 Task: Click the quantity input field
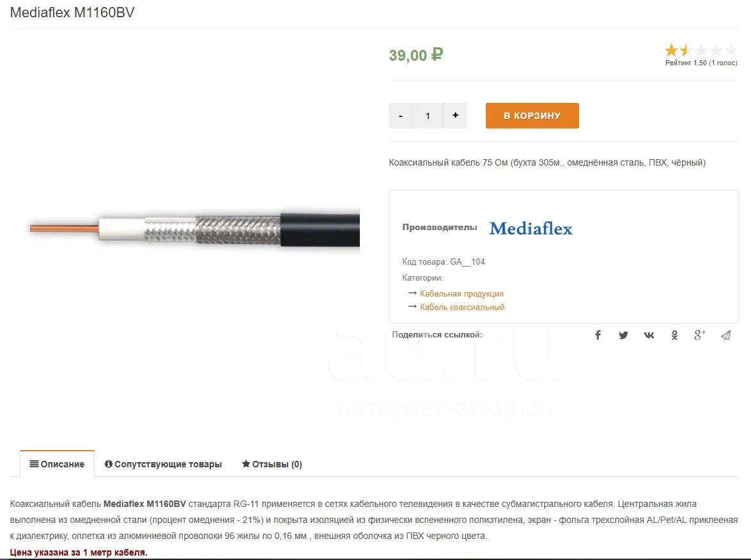pos(428,116)
